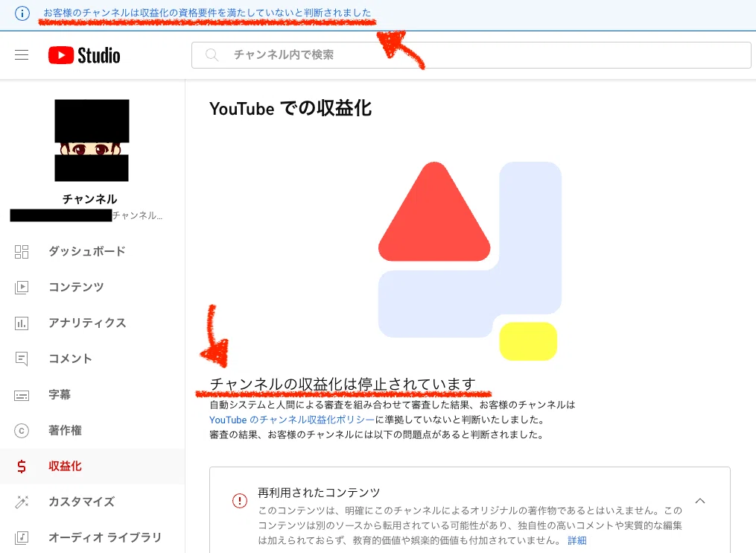Click the 字幕 subtitles icon
756x553 pixels.
(22, 395)
